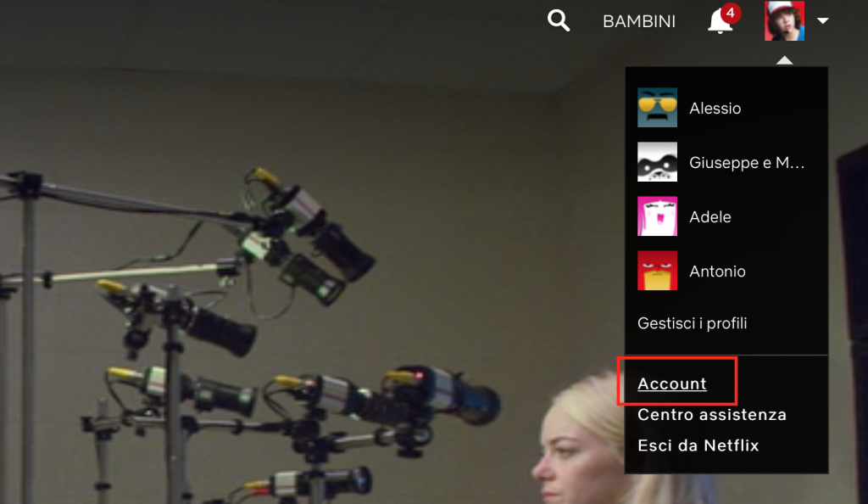Viewport: 868px width, 504px height.
Task: Collapse the profile menu using the caret arrow
Action: click(x=822, y=21)
